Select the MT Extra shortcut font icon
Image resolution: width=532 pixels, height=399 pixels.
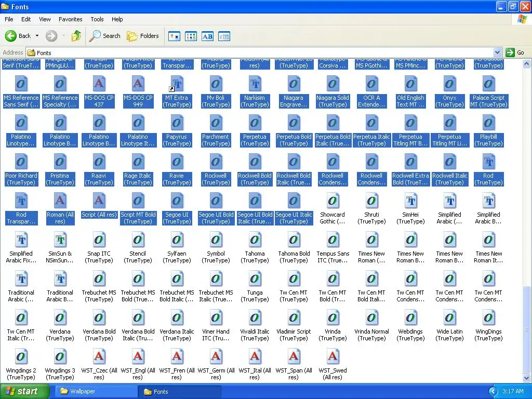pyautogui.click(x=177, y=84)
